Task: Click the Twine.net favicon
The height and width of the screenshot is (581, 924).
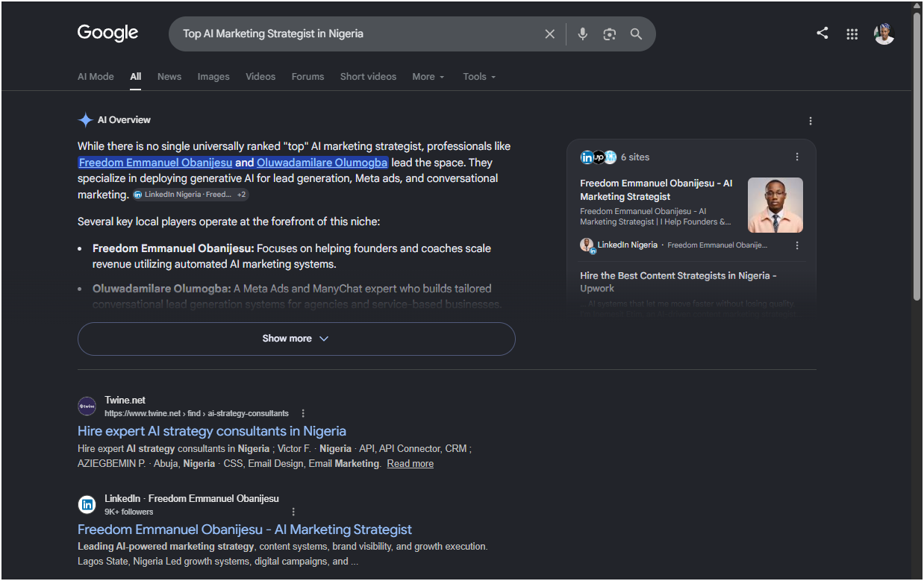Action: (87, 406)
